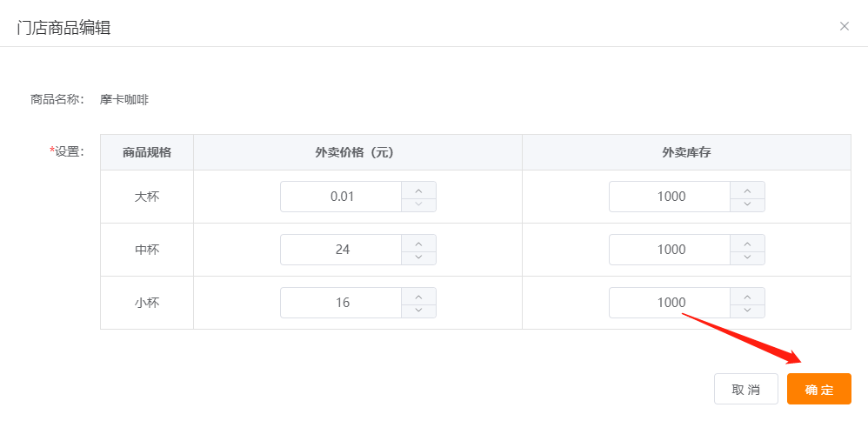Click the 大杯 price field showing 0.01
The height and width of the screenshot is (421, 868).
click(x=342, y=197)
